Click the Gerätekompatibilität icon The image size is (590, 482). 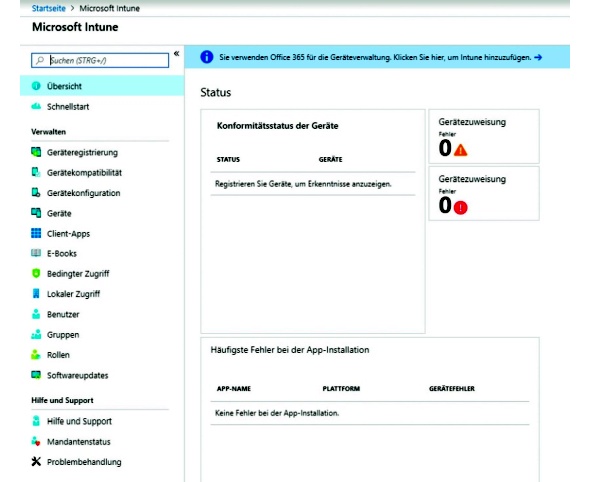point(36,172)
